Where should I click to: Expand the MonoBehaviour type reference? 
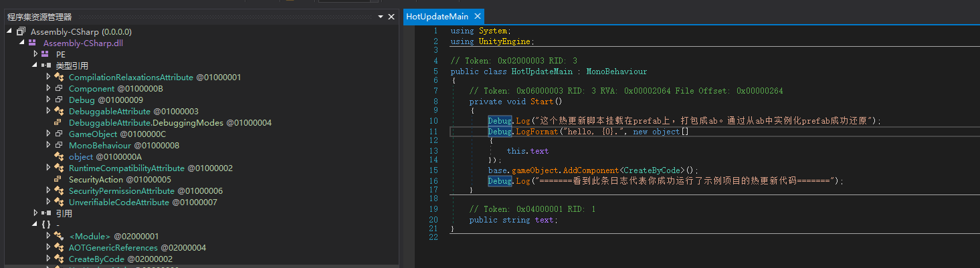[x=48, y=145]
